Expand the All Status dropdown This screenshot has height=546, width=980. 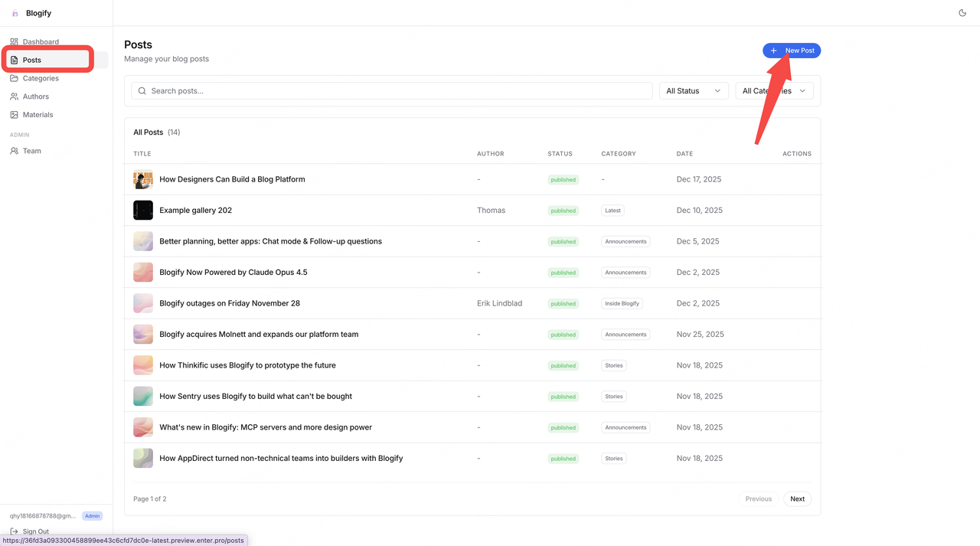click(694, 91)
